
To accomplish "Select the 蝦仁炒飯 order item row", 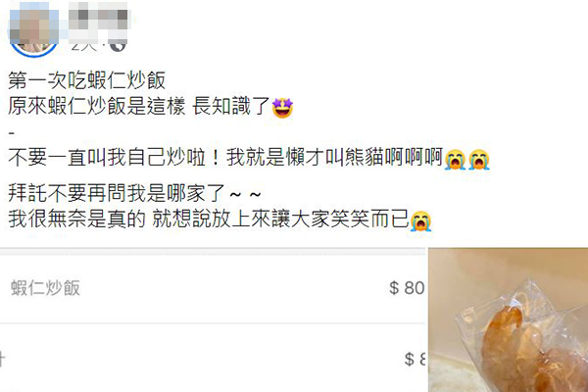I will 213,288.
